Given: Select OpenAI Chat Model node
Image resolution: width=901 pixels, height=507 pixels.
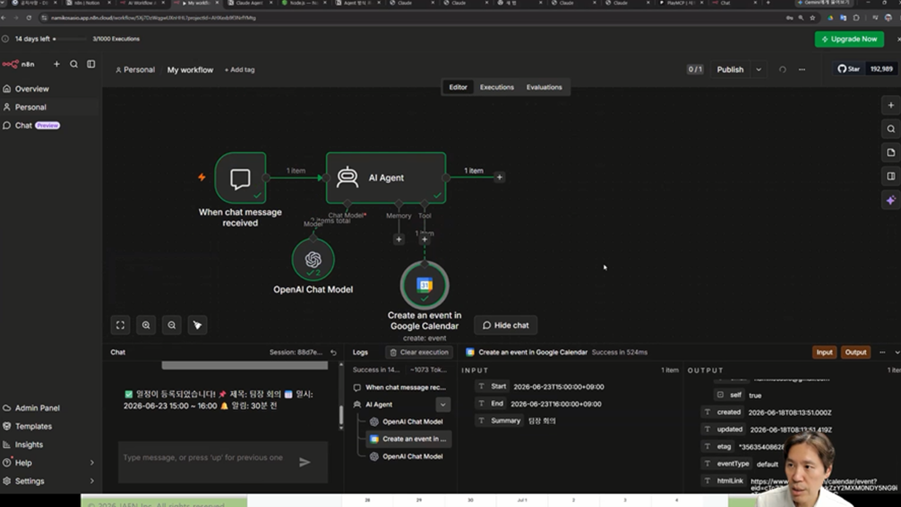Looking at the screenshot, I should coord(313,259).
